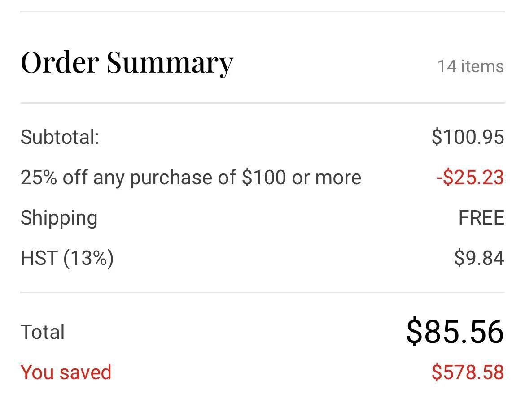Click the FREE shipping value

tap(481, 218)
